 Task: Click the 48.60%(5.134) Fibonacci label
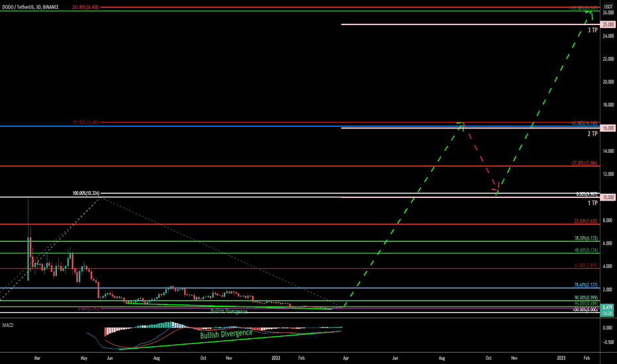pyautogui.click(x=586, y=250)
